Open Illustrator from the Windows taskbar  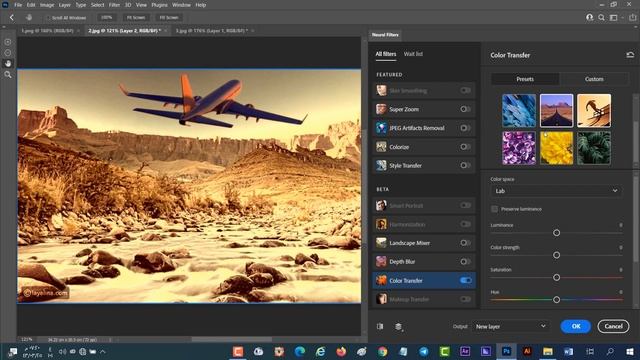click(x=527, y=351)
